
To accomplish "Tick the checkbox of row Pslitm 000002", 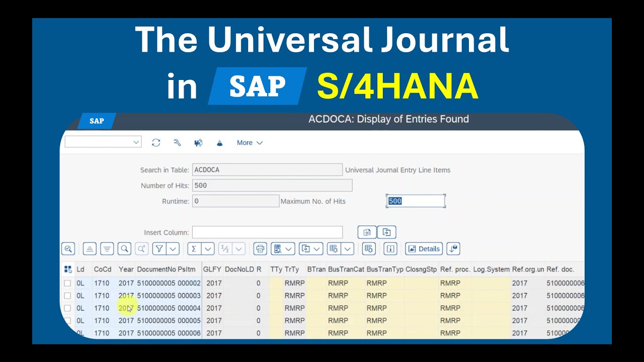I will point(67,283).
